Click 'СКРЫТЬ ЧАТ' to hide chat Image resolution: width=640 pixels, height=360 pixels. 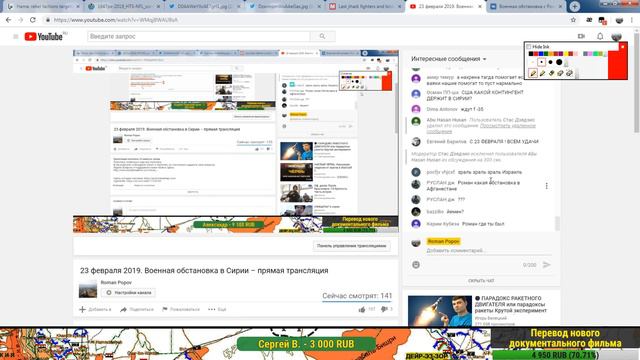[x=481, y=281]
